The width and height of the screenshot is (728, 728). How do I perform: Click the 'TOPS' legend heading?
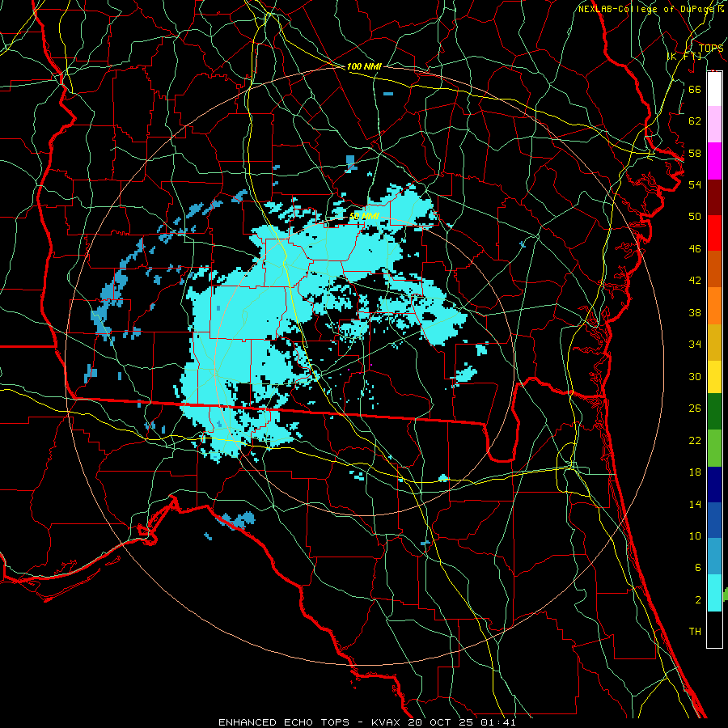pyautogui.click(x=711, y=48)
